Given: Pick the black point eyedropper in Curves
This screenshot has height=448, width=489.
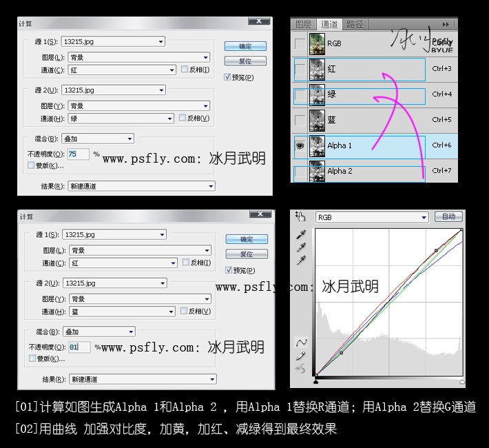Looking at the screenshot, I should coord(301,234).
